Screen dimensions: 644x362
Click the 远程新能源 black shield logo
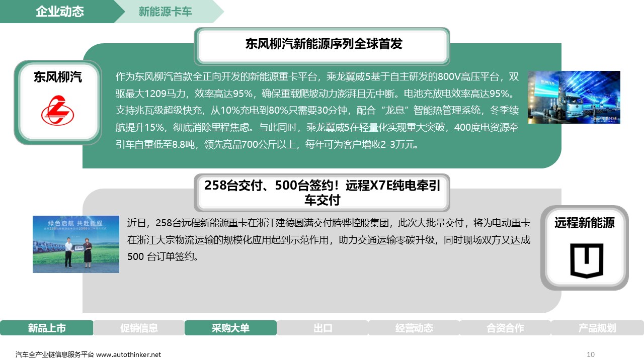(x=586, y=260)
